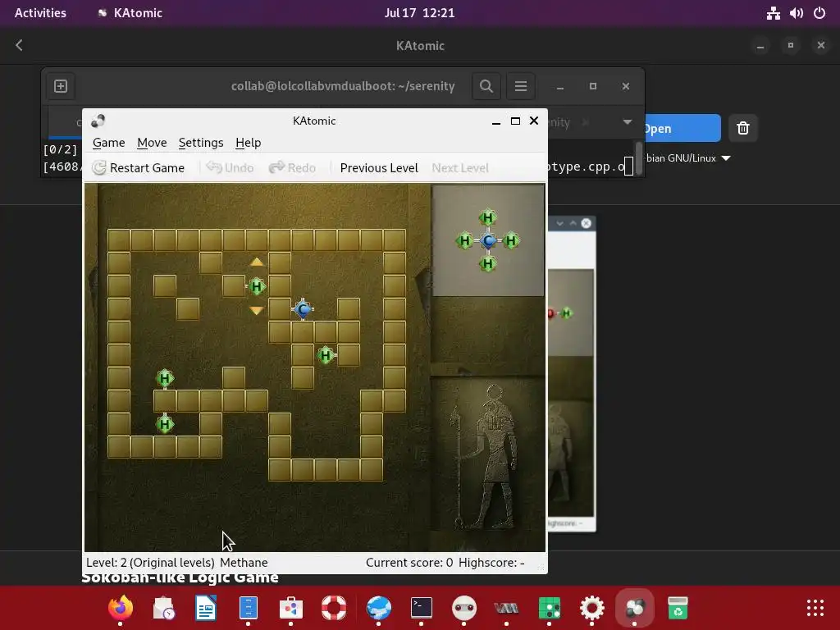The height and width of the screenshot is (630, 840).
Task: Open the Files manager in dock
Action: [248, 608]
